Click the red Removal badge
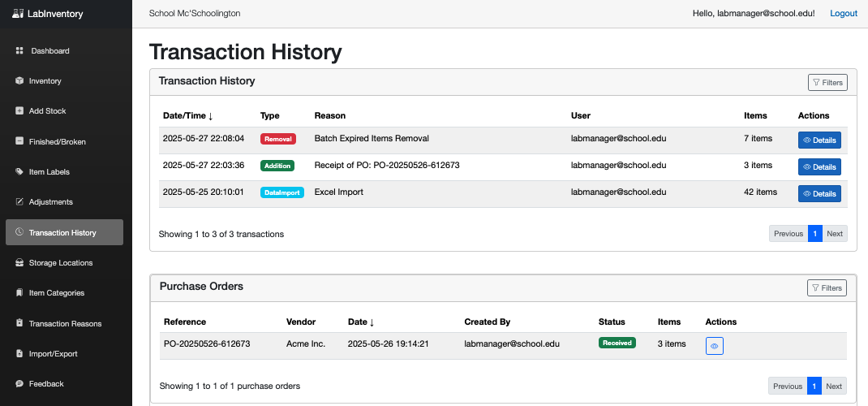This screenshot has height=406, width=868. pyautogui.click(x=278, y=139)
